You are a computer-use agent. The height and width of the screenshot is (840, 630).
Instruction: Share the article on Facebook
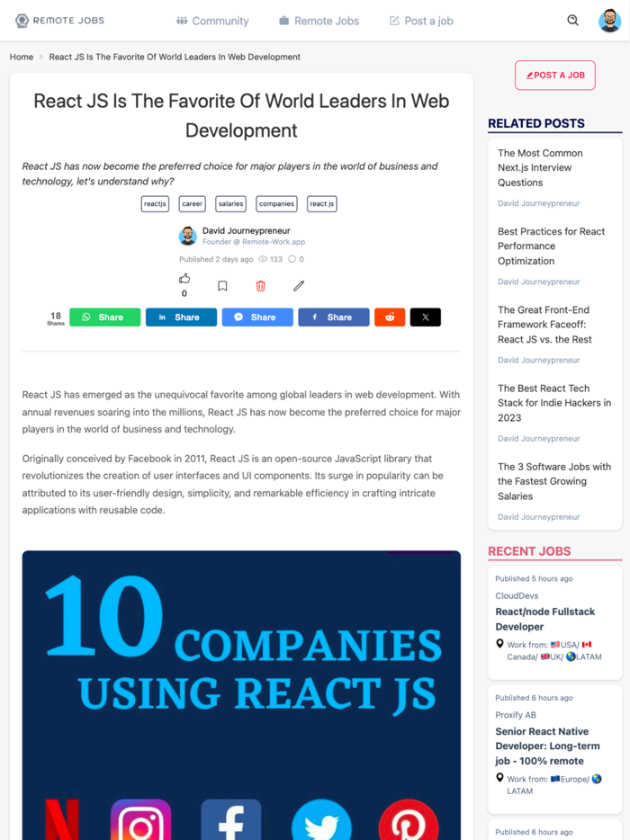pyautogui.click(x=334, y=317)
